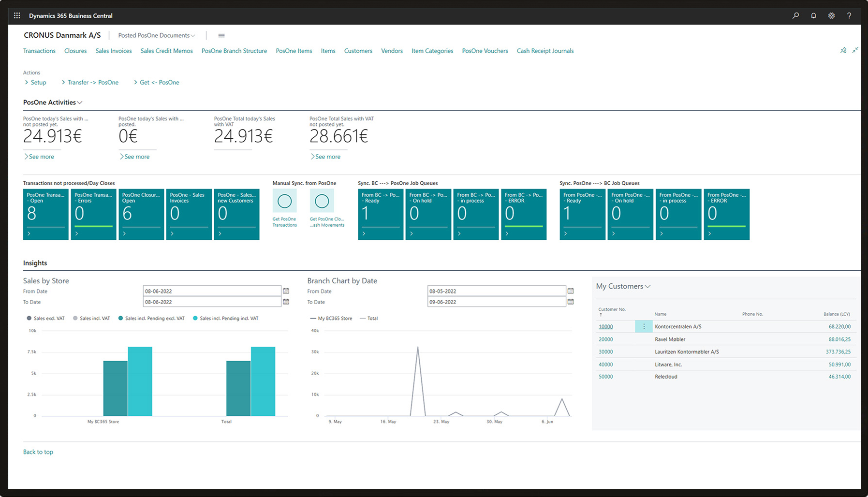Collapse the PosOne Activities section
This screenshot has width=868, height=497.
pos(53,102)
